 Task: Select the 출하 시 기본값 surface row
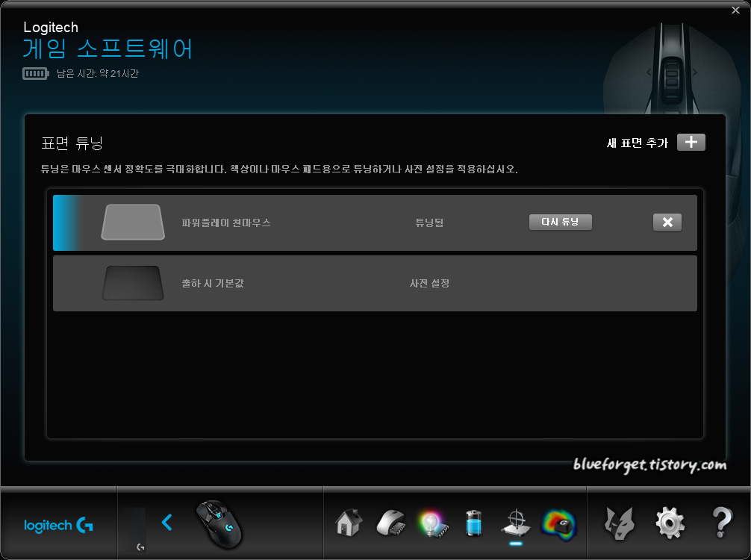[375, 283]
